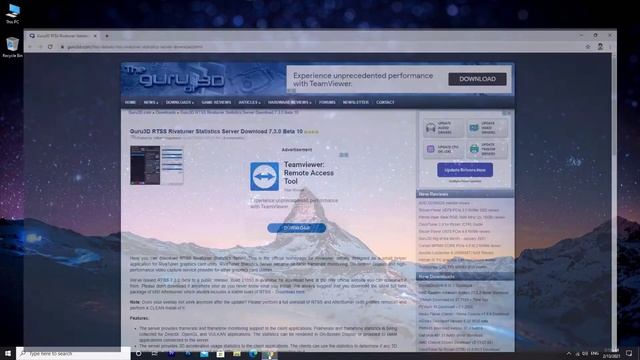Open the browser three-dot menu
640x360 pixels.
click(610, 47)
